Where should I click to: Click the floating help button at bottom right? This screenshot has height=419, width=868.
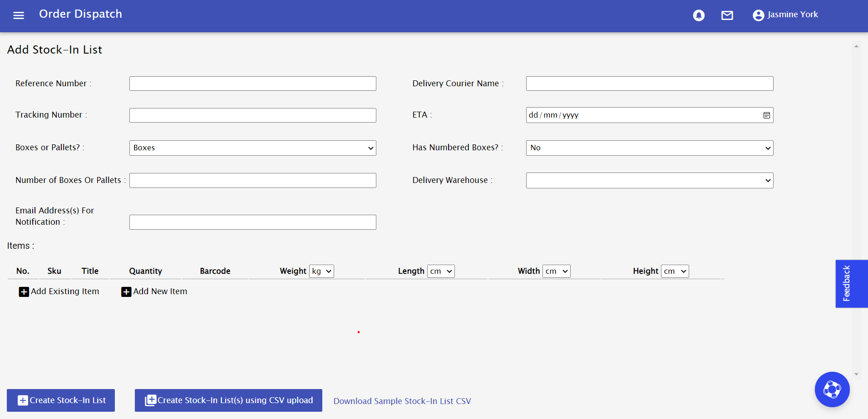pos(832,389)
